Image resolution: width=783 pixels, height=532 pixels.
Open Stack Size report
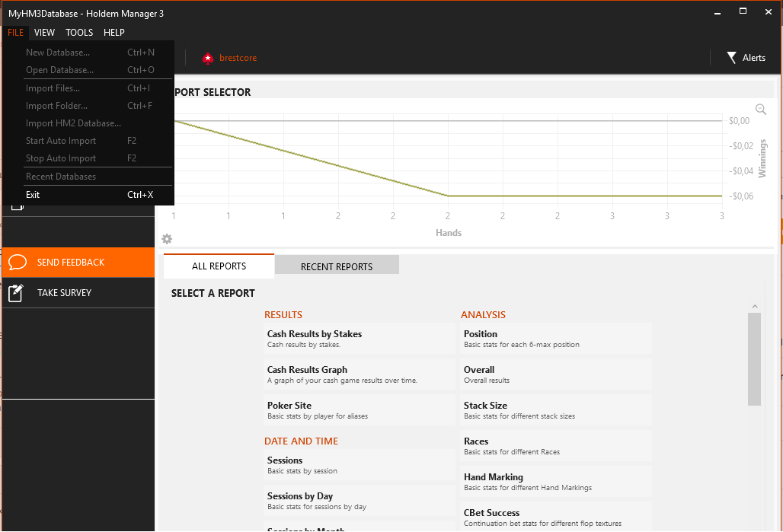pyautogui.click(x=556, y=410)
